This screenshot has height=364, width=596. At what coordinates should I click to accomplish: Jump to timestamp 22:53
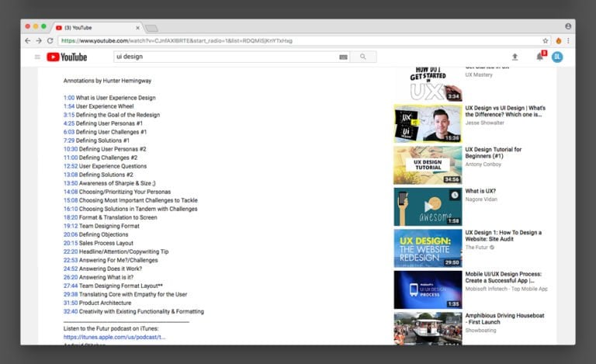[x=71, y=260]
